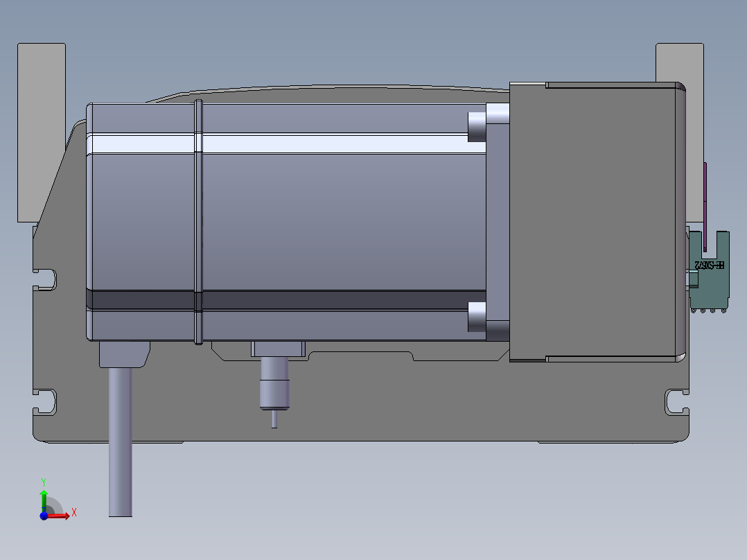
Task: Click the red X axis arrow of triad
Action: tap(60, 515)
